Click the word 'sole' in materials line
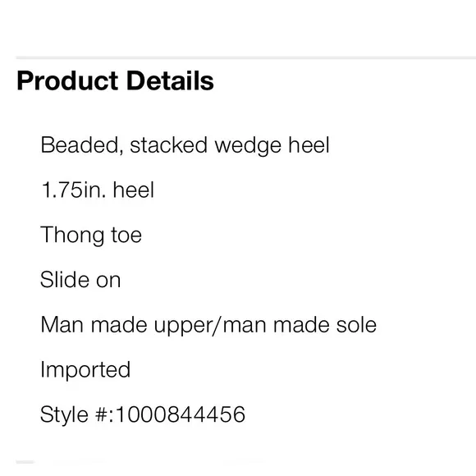This screenshot has width=476, height=476. point(356,325)
